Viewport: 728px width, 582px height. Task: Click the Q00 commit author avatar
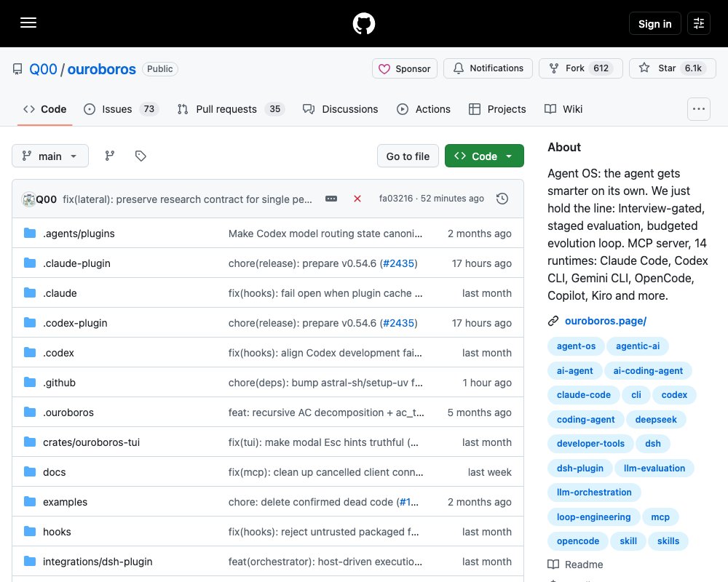pos(29,199)
